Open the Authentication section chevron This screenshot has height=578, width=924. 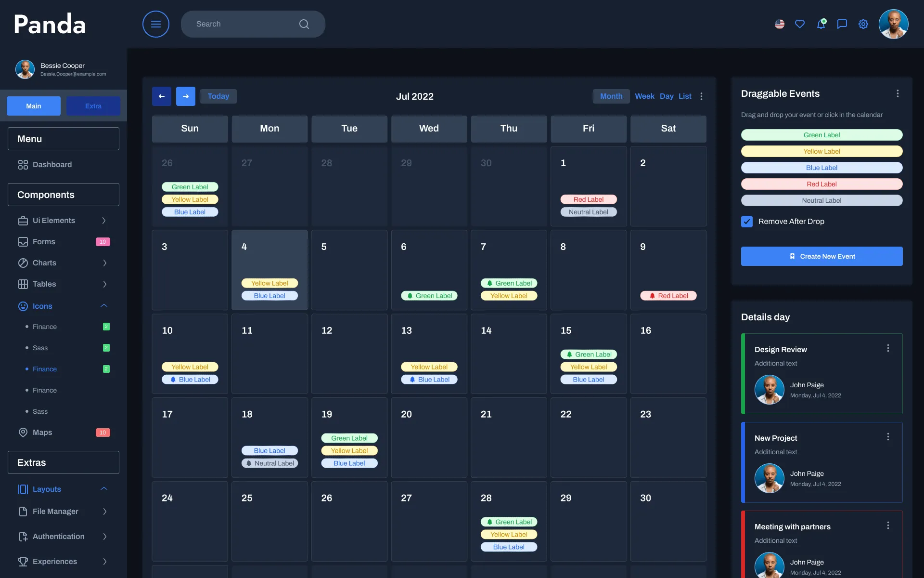pos(105,536)
